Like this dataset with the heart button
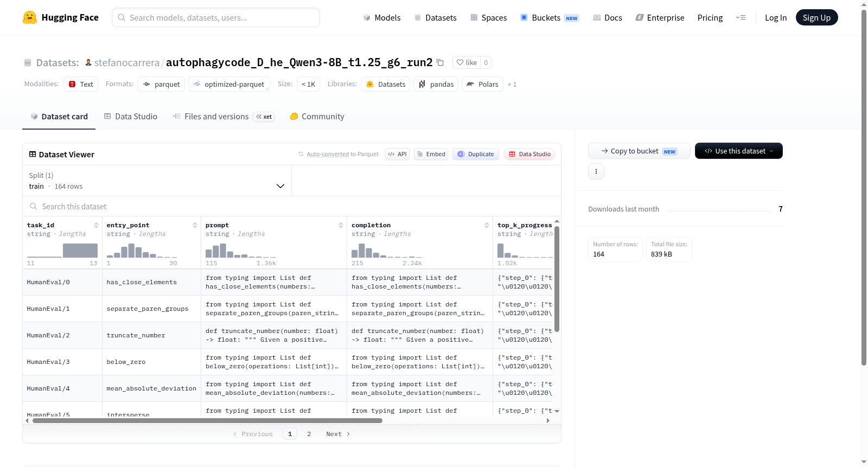Image resolution: width=868 pixels, height=467 pixels. [x=467, y=62]
